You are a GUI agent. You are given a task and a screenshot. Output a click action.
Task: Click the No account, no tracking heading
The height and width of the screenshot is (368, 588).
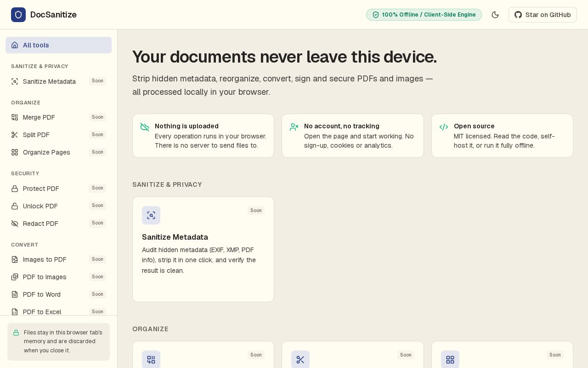point(342,126)
